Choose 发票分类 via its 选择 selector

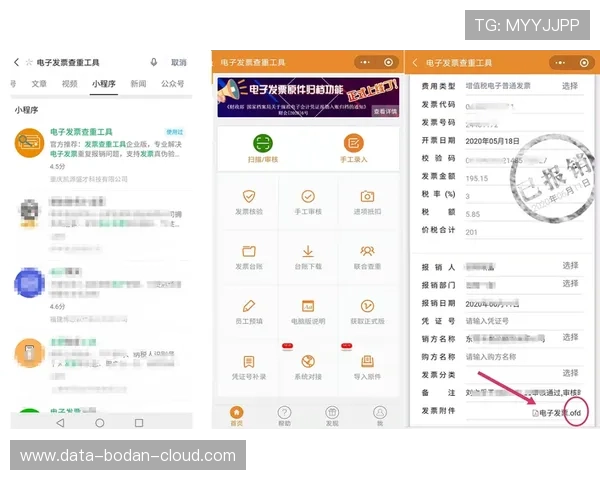point(571,373)
